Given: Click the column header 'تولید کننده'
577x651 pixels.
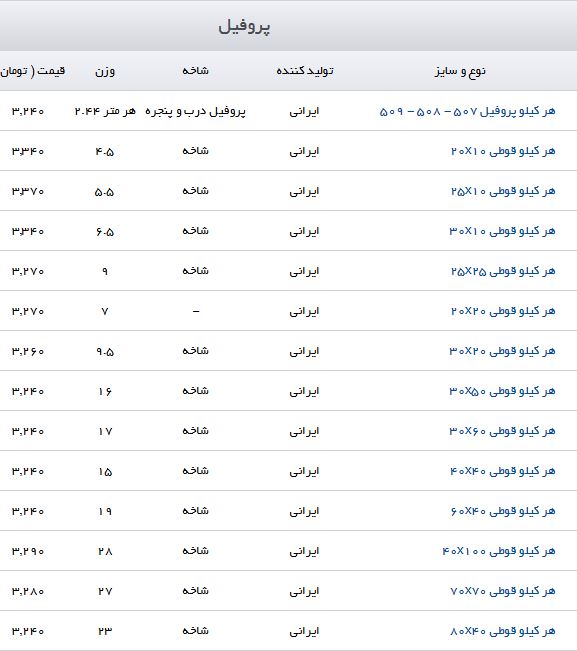Looking at the screenshot, I should (x=305, y=71).
